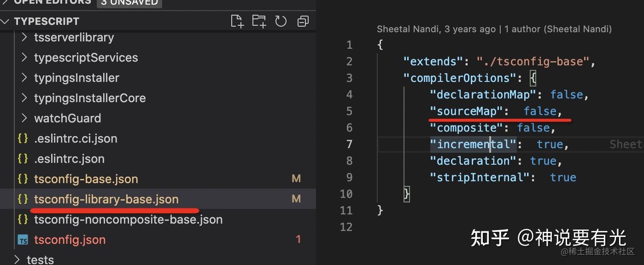
Task: Click the JSON icon beside .eslintrc.ci.json
Action: [22, 138]
